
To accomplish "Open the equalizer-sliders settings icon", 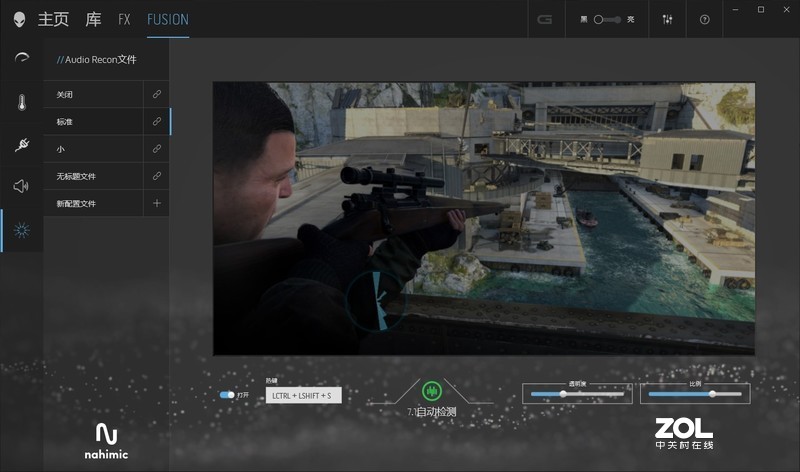I will coord(667,19).
